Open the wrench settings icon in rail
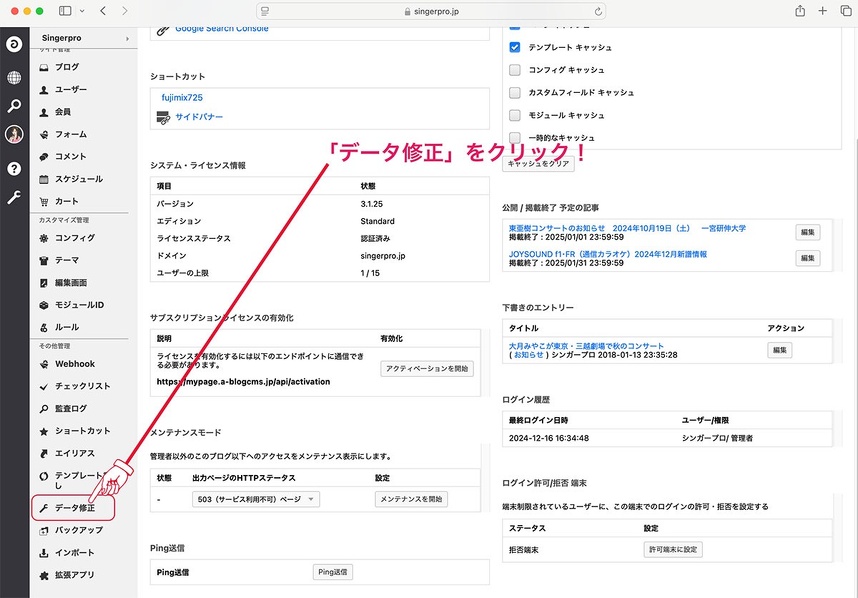This screenshot has width=858, height=598. tap(14, 198)
